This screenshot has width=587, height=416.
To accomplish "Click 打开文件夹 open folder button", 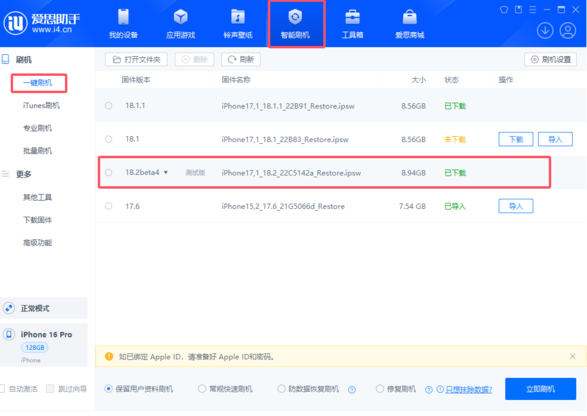I will pos(136,60).
